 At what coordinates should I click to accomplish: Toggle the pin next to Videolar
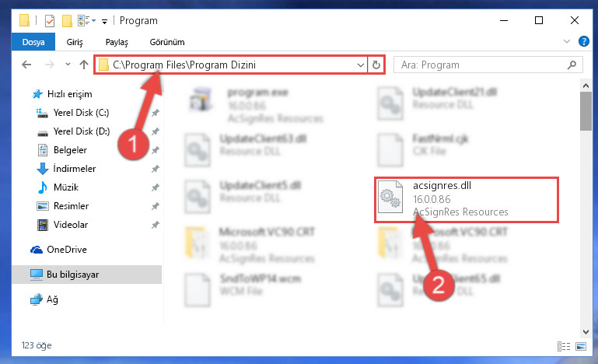156,225
